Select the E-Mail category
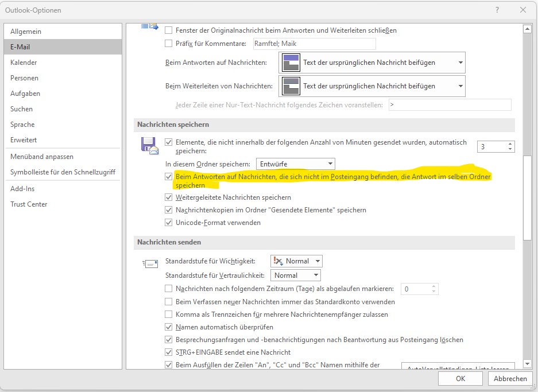 (x=63, y=47)
